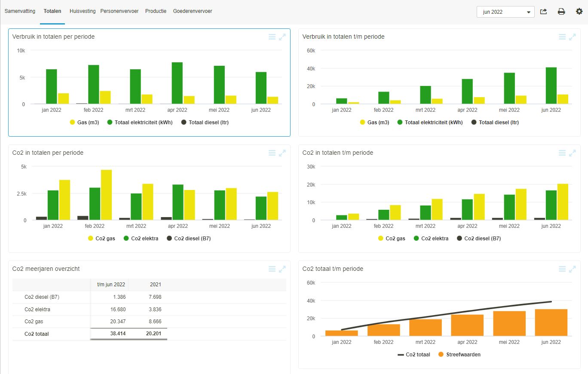Toggle 'Co2 gas' legend in Co2 t/m periode chart
Screen dimensions: 588x374
click(392, 239)
